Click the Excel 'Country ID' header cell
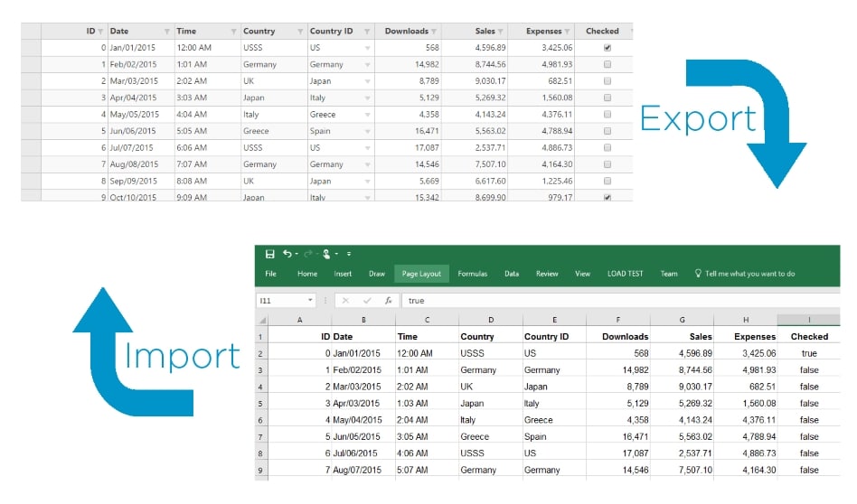Image resolution: width=857 pixels, height=504 pixels. tap(554, 337)
